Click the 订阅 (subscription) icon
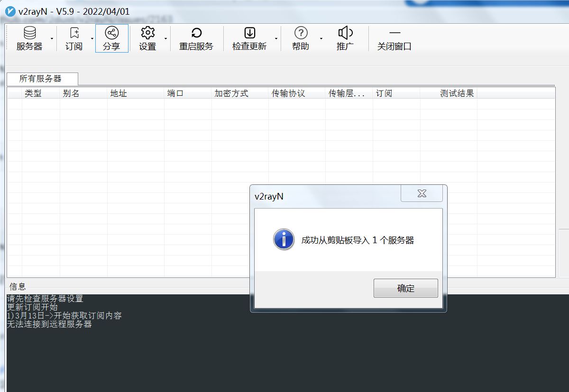This screenshot has width=569, height=392. pos(74,38)
